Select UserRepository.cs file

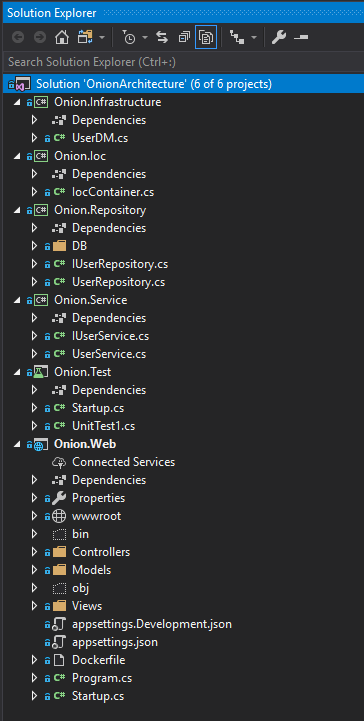pyautogui.click(x=118, y=282)
